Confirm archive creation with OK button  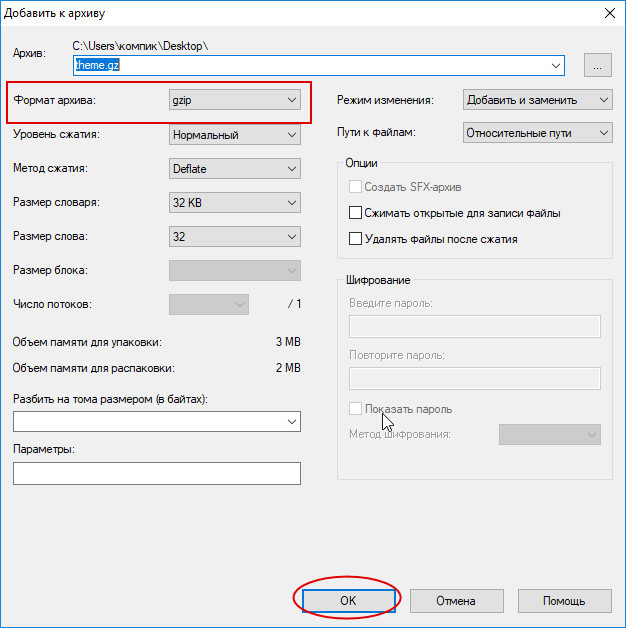[x=348, y=600]
